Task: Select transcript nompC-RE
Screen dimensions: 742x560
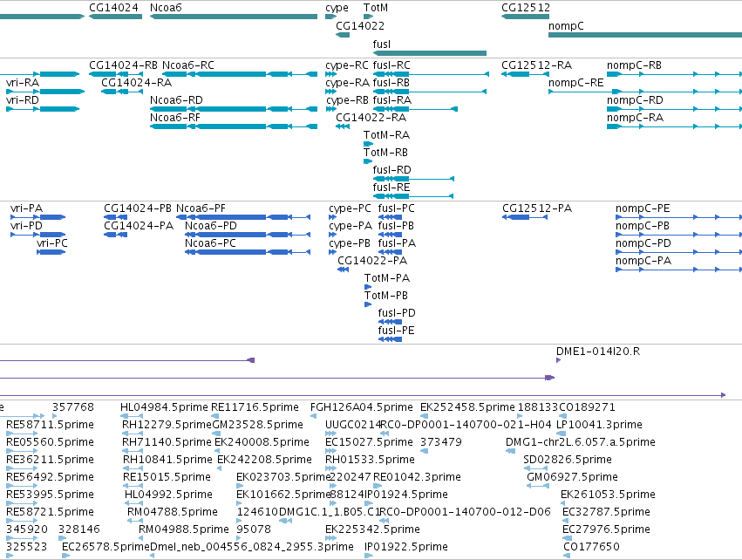Action: (x=645, y=92)
